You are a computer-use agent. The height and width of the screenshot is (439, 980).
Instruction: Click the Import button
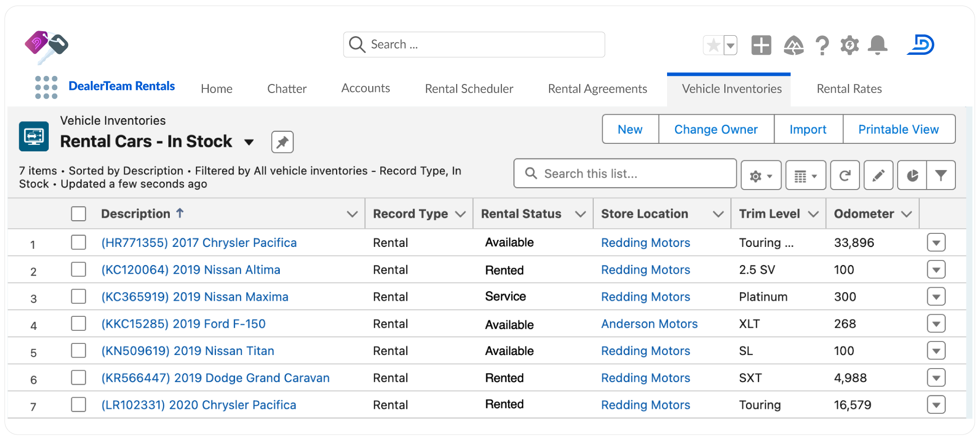[808, 129]
